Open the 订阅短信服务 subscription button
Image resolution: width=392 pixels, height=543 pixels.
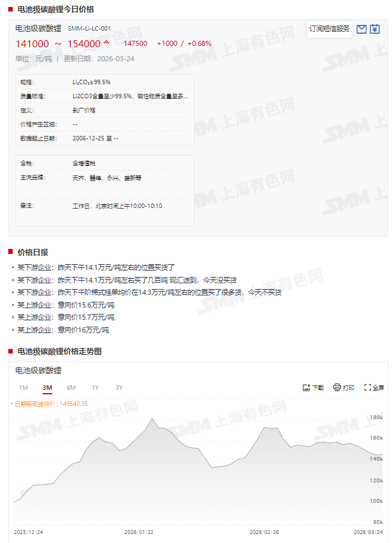(x=330, y=29)
